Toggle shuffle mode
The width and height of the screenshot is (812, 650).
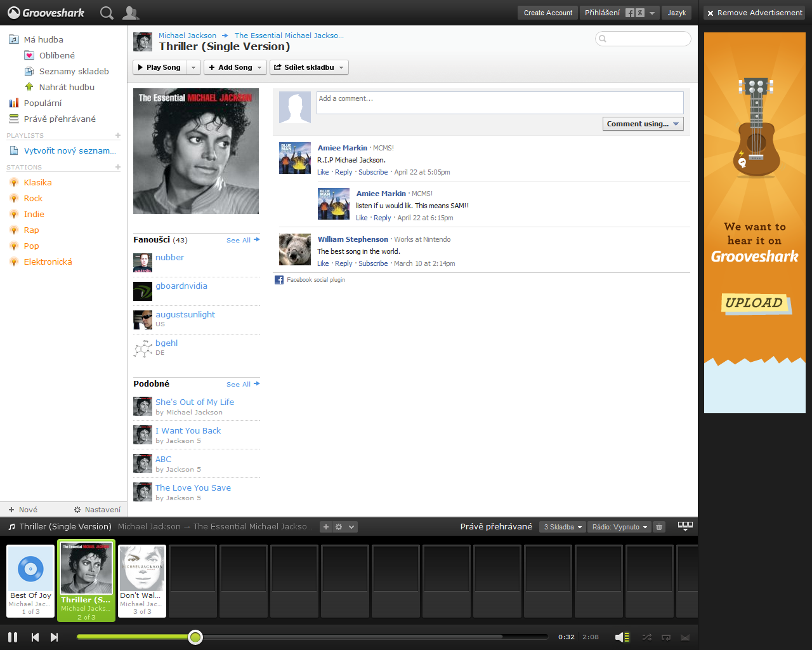click(646, 637)
